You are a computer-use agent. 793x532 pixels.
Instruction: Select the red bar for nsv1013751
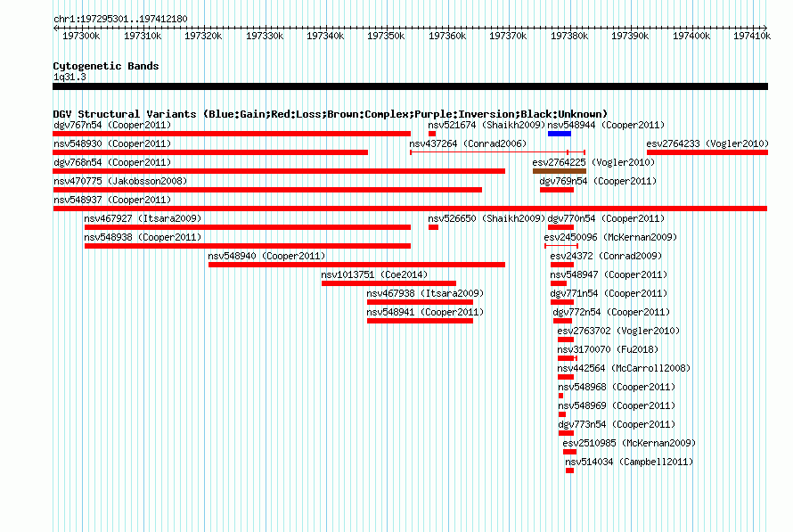click(388, 283)
